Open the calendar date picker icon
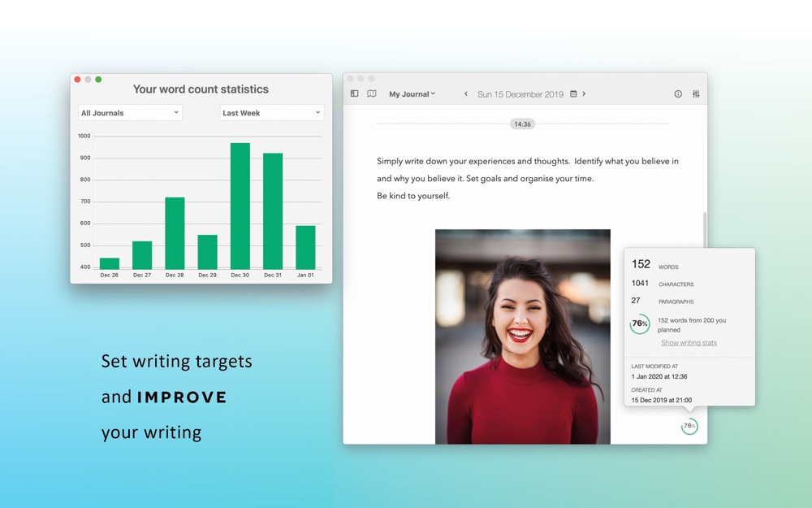This screenshot has width=812, height=508. [x=573, y=93]
